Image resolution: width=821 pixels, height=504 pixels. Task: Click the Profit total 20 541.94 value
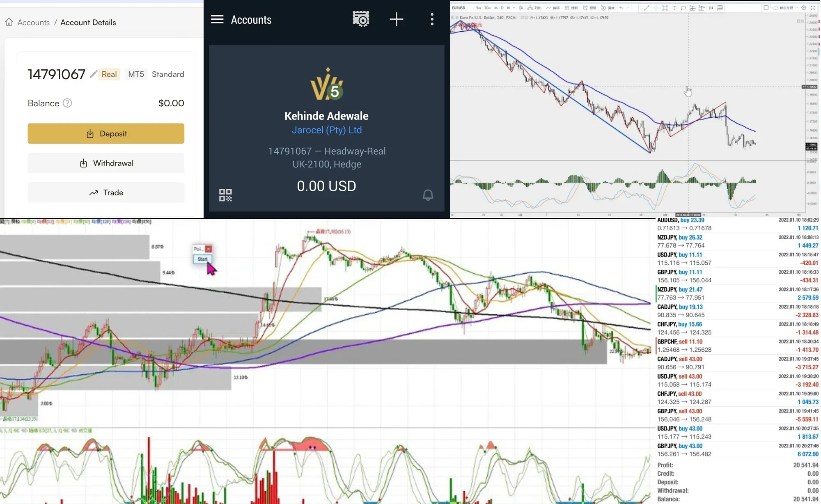[806, 465]
